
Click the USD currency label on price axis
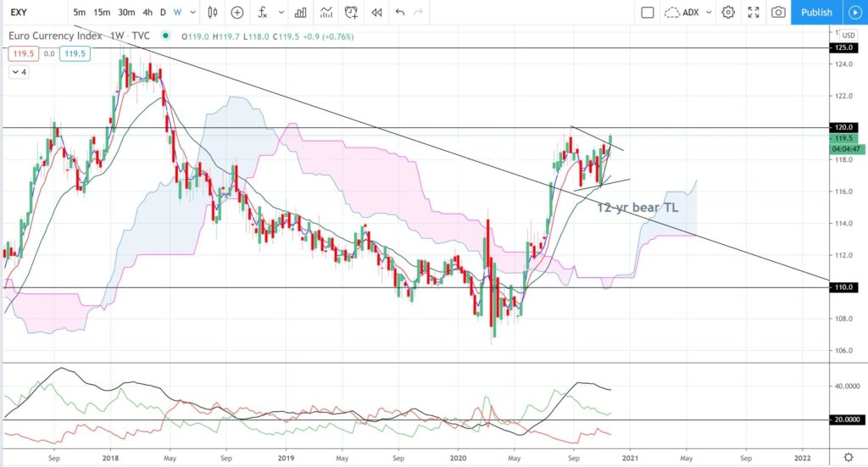coord(848,35)
